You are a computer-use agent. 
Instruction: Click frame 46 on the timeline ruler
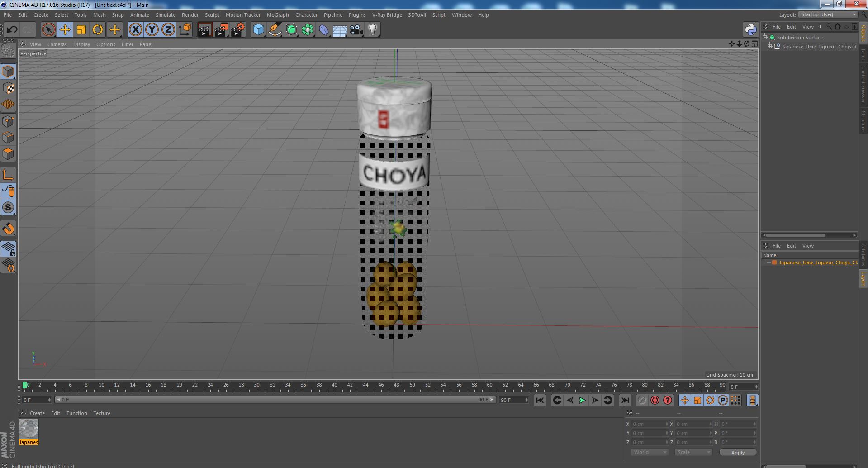pos(381,385)
